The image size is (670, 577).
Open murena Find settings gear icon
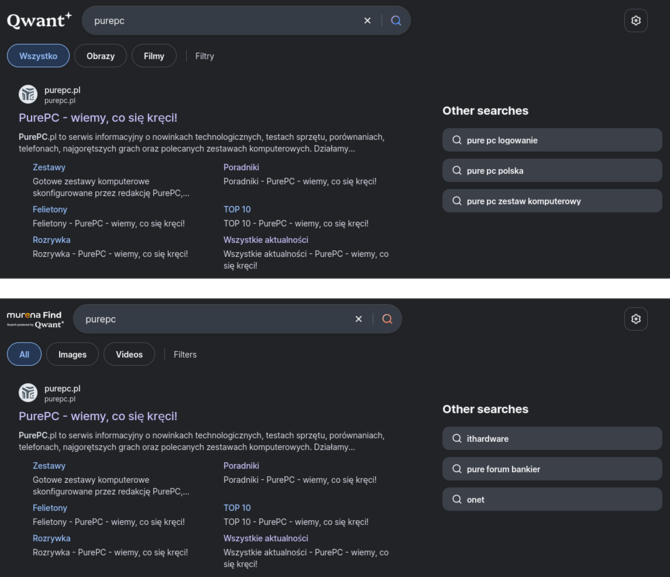click(635, 319)
